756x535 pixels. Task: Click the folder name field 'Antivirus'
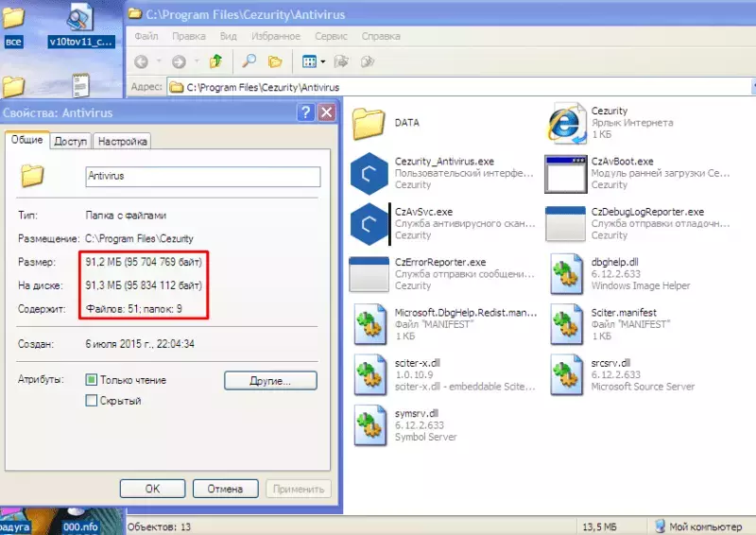203,177
